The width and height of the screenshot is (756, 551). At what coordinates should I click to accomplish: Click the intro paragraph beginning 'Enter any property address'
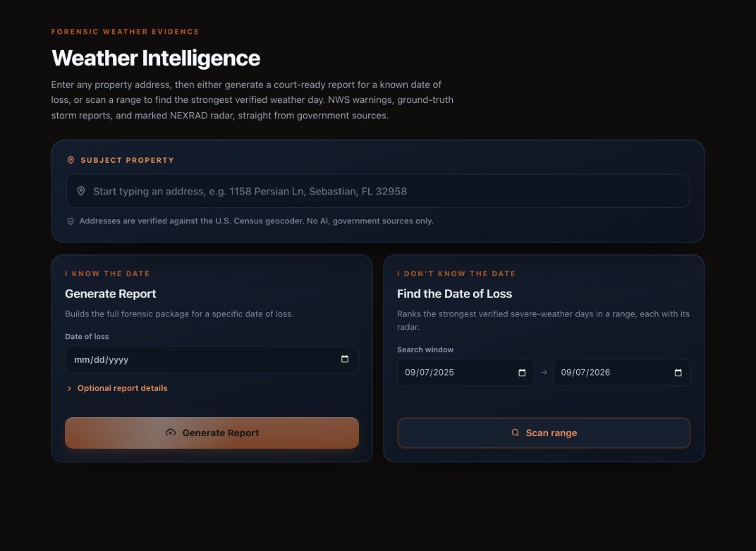[252, 100]
